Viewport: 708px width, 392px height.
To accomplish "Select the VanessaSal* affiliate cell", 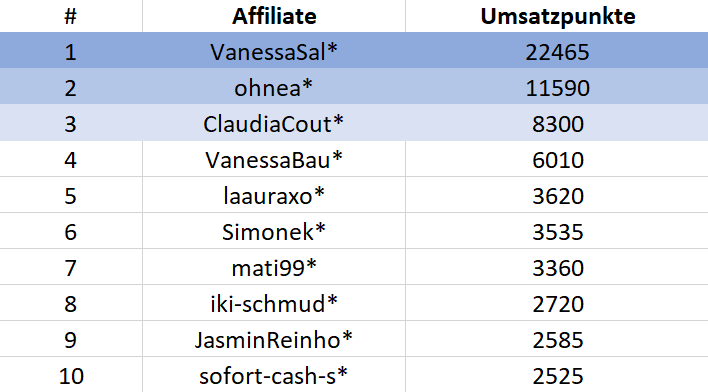I will pyautogui.click(x=274, y=52).
